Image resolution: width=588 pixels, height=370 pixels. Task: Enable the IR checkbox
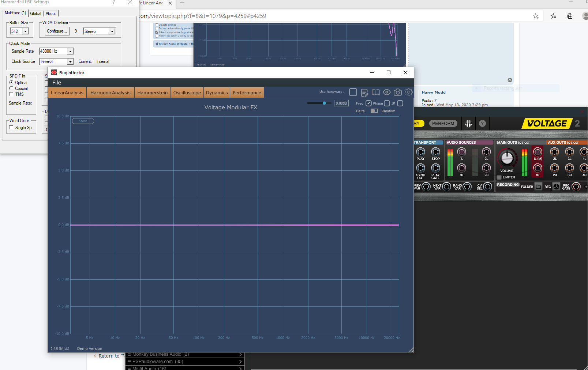click(x=400, y=103)
